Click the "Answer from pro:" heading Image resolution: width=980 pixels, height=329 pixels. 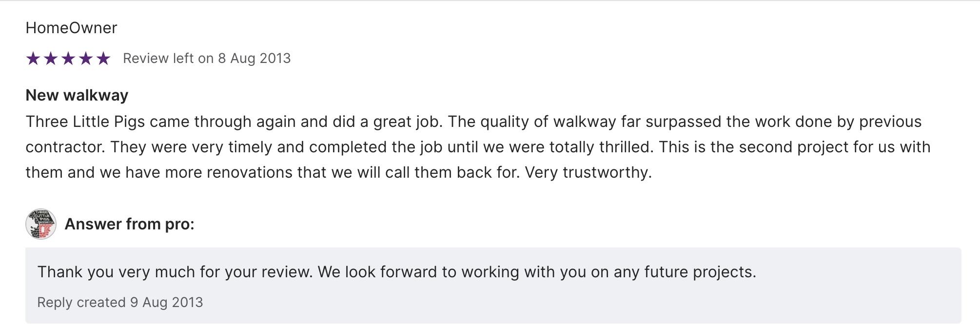pyautogui.click(x=129, y=224)
